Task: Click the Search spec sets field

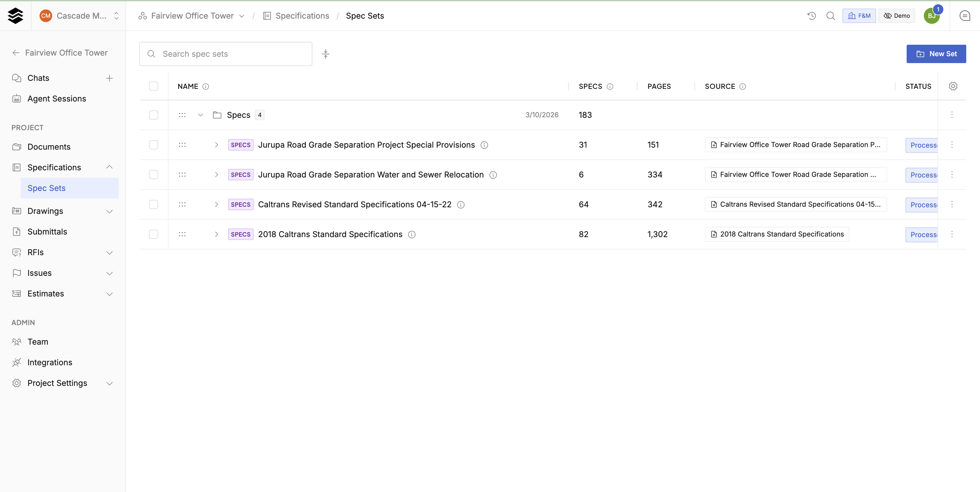Action: (226, 54)
